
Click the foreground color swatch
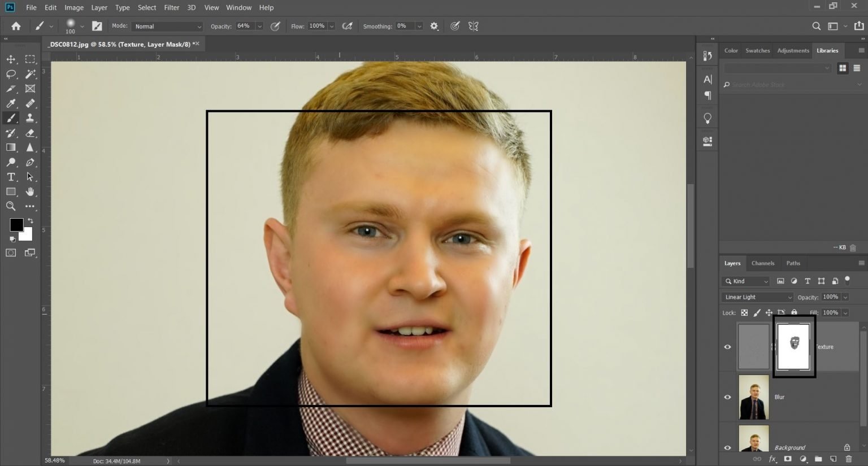pos(16,225)
